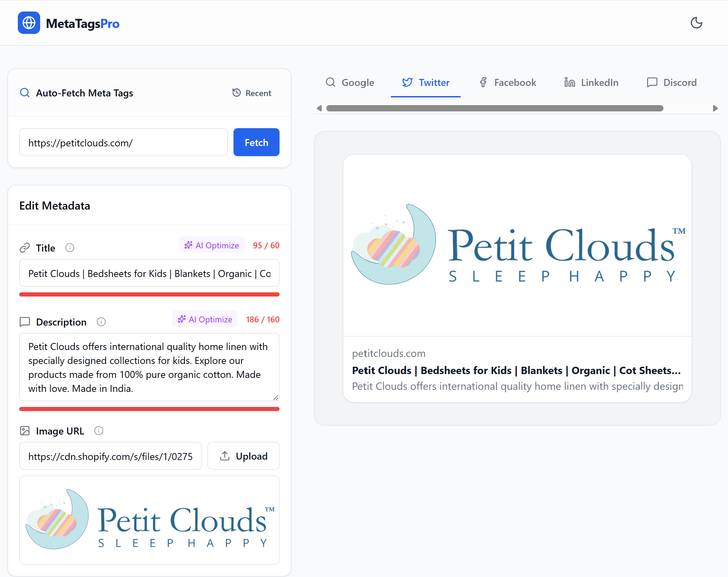The height and width of the screenshot is (577, 728).
Task: Toggle dark mode with the moon icon
Action: (696, 23)
